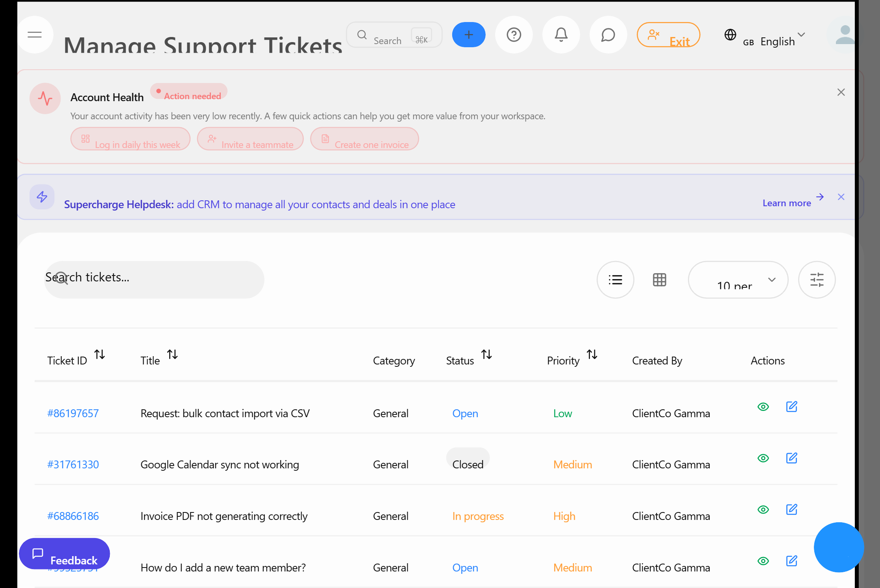The height and width of the screenshot is (588, 880).
Task: Open the Feedback widget
Action: (64, 554)
